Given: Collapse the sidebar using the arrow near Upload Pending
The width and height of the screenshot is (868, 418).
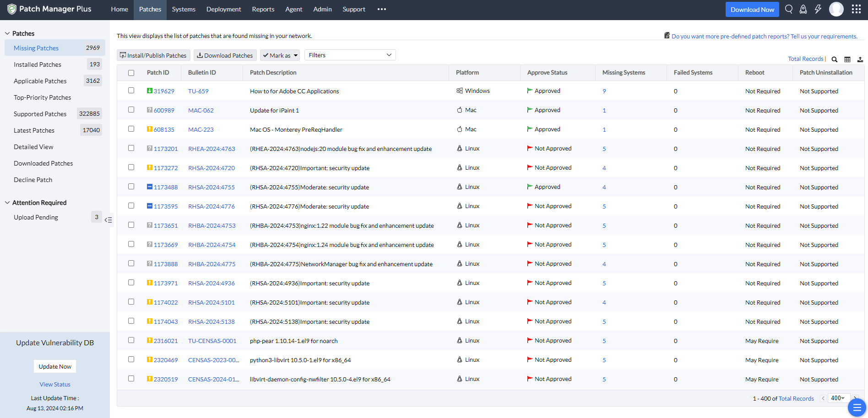Looking at the screenshot, I should click(x=109, y=220).
